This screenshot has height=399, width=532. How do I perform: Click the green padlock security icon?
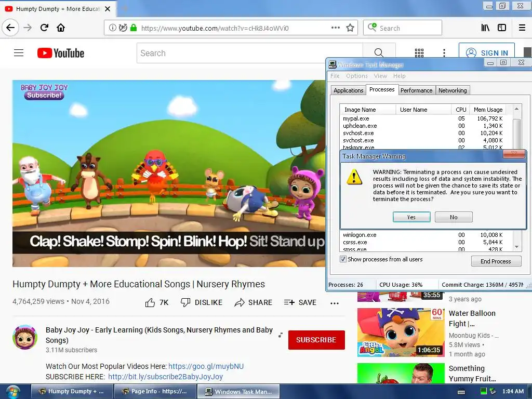point(134,28)
